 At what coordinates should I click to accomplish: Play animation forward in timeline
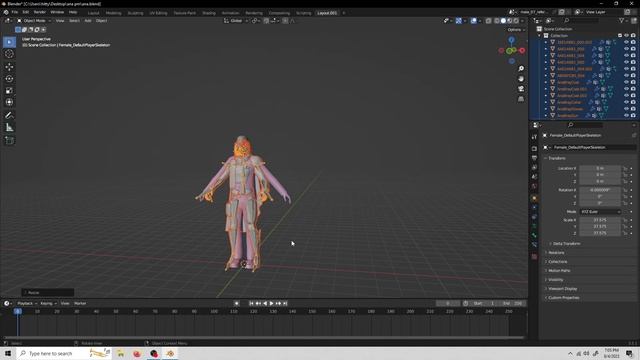tap(271, 304)
